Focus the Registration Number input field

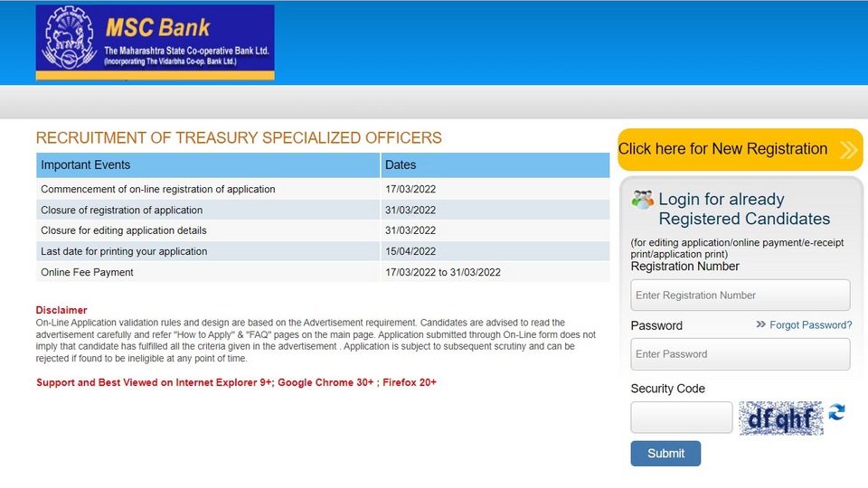(x=741, y=295)
